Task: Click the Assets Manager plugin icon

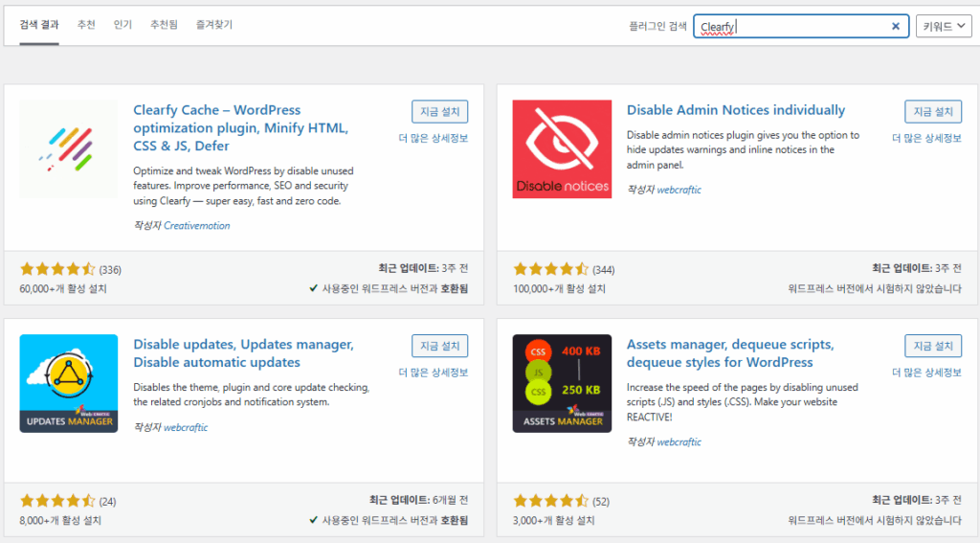Action: (562, 383)
